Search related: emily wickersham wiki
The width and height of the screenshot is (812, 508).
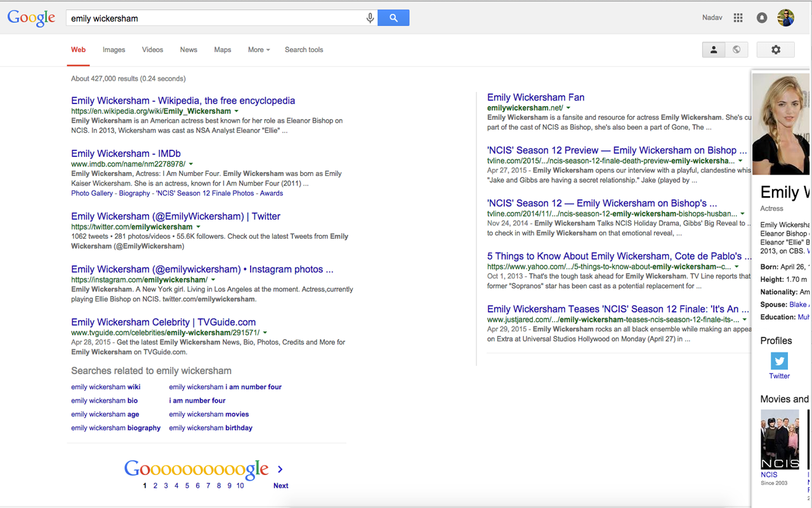point(106,387)
